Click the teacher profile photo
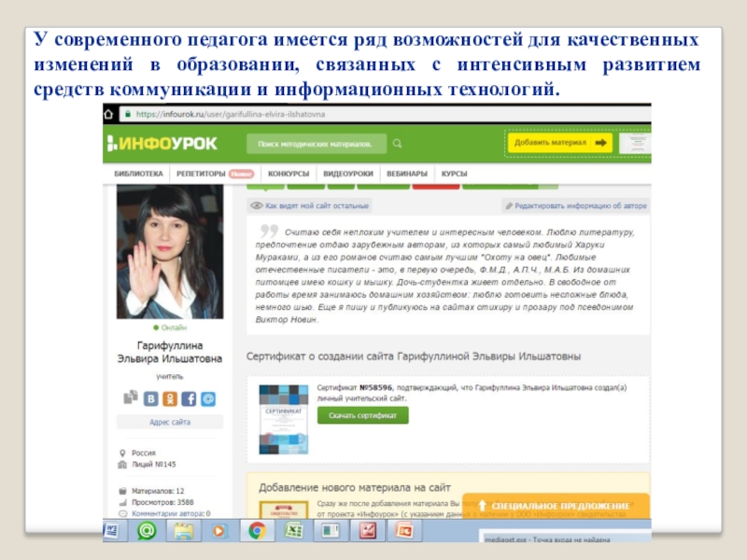Image resolution: width=747 pixels, height=560 pixels. pyautogui.click(x=170, y=251)
